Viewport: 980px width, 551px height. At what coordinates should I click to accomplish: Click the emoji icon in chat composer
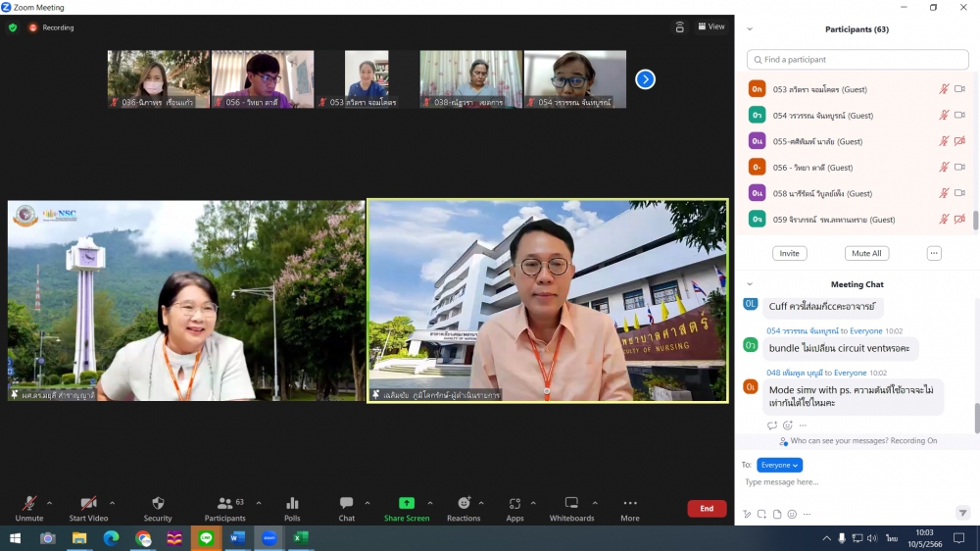(x=792, y=514)
